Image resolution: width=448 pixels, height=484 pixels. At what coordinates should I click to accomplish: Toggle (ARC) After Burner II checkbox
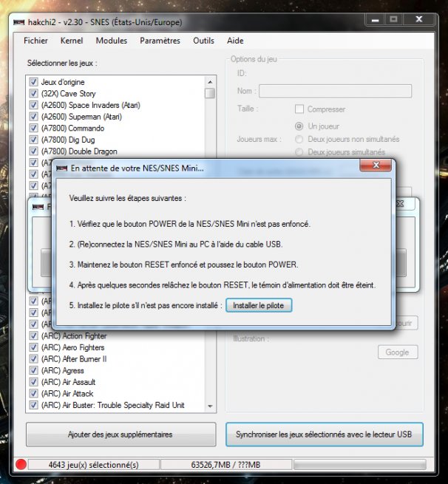[x=33, y=359]
